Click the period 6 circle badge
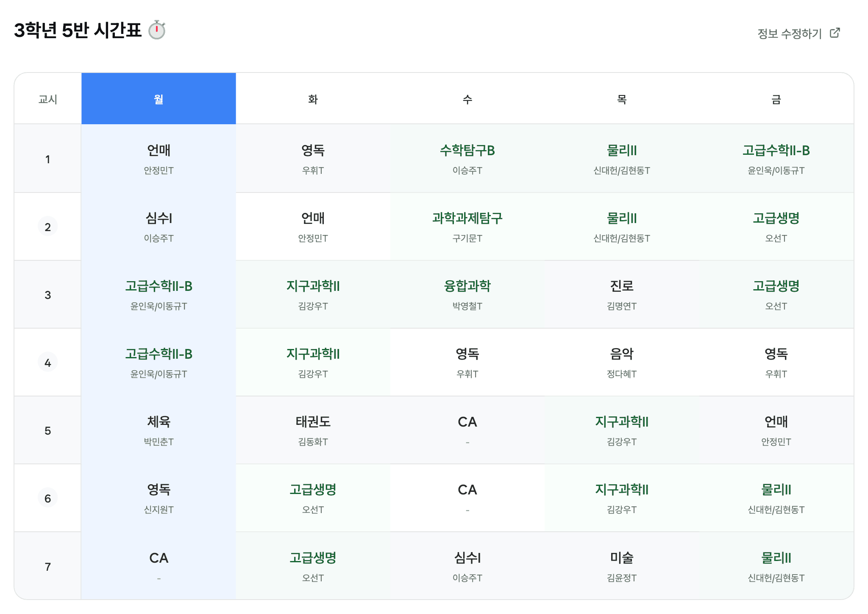This screenshot has height=614, width=868. (48, 498)
